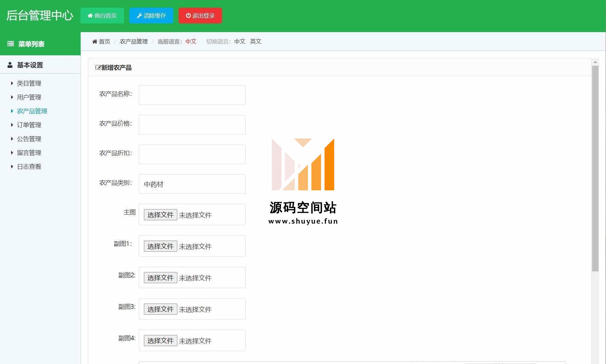Focus the 农产品折扣 input field
Image resolution: width=606 pixels, height=364 pixels.
point(192,154)
